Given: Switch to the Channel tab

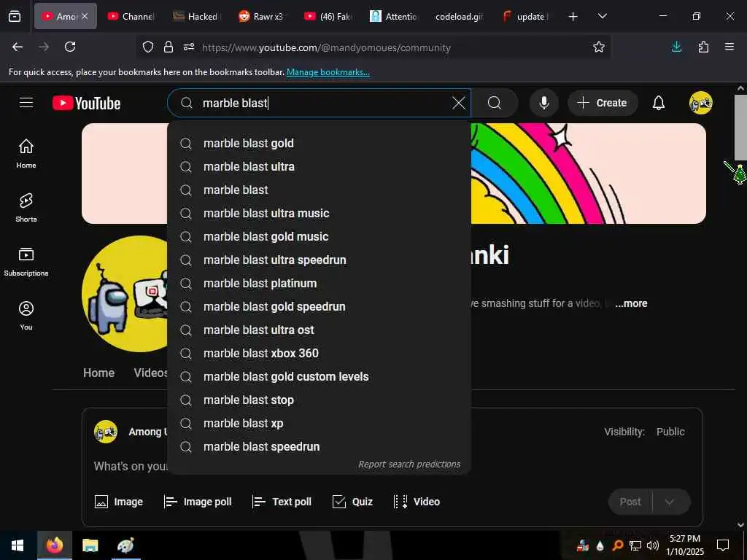Looking at the screenshot, I should [131, 16].
